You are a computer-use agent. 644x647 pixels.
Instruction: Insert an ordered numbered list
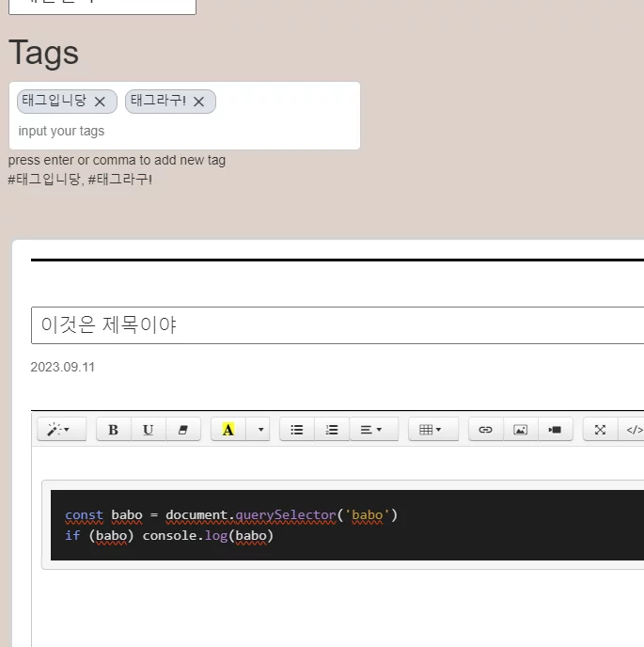pos(332,430)
